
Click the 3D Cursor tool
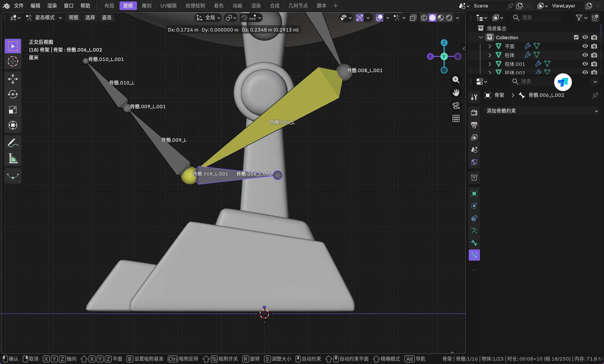click(x=13, y=61)
